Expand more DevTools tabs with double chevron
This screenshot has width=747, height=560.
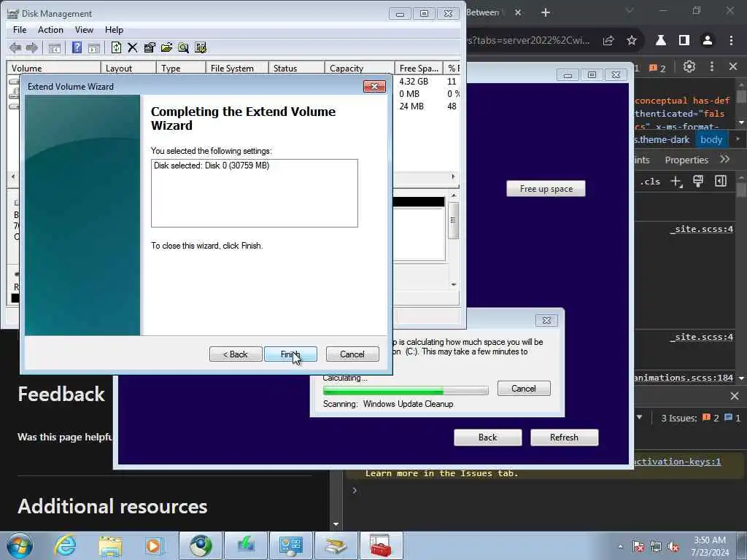pos(725,160)
